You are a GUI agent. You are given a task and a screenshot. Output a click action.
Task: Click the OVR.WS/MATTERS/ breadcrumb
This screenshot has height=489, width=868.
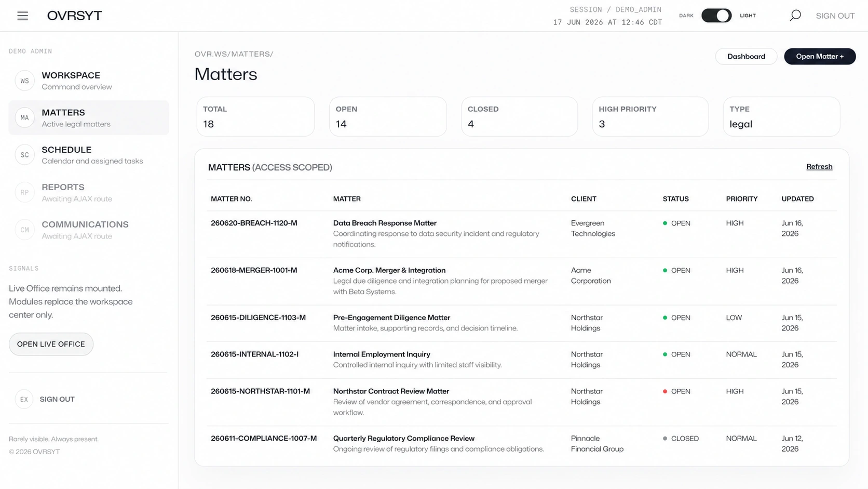(234, 54)
